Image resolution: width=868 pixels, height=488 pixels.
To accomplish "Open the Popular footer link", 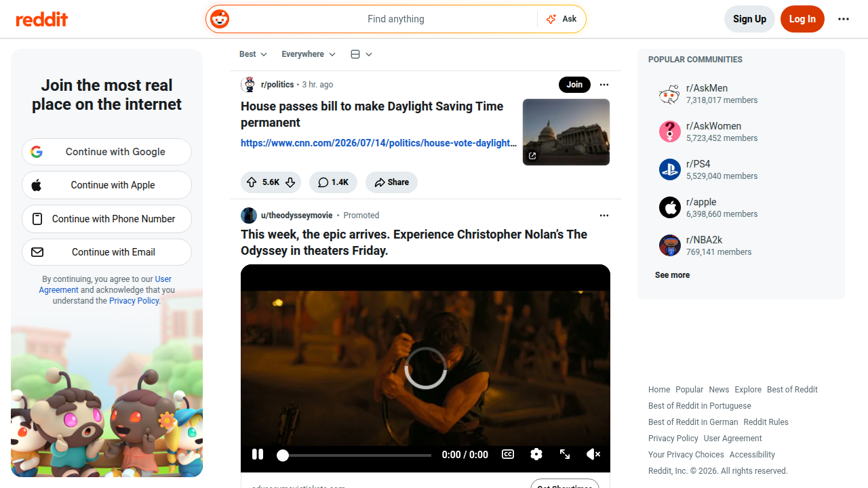I will (x=690, y=390).
